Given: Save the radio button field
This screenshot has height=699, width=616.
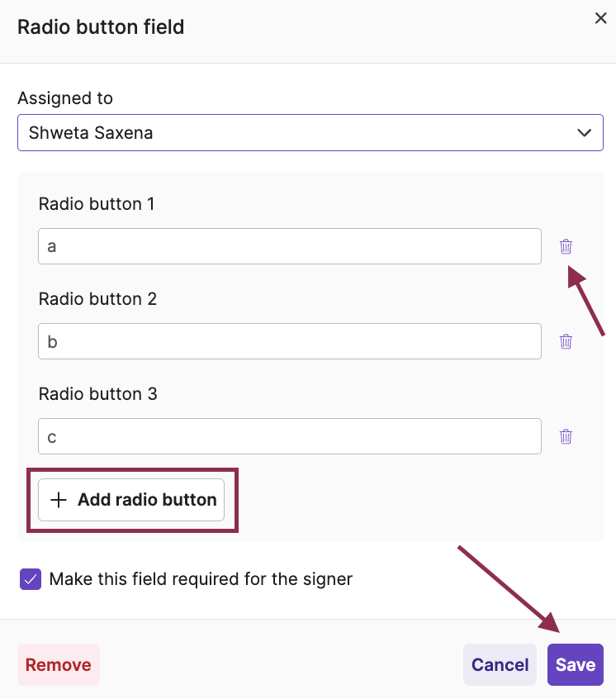Looking at the screenshot, I should click(x=575, y=665).
